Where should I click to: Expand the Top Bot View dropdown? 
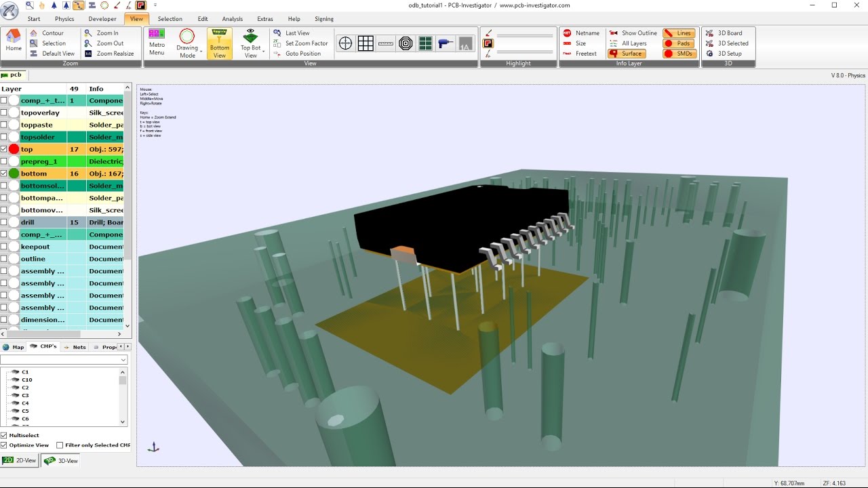pyautogui.click(x=251, y=43)
